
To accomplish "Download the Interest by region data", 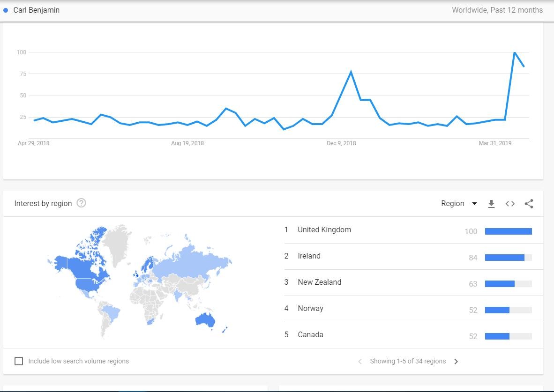I will tap(491, 204).
